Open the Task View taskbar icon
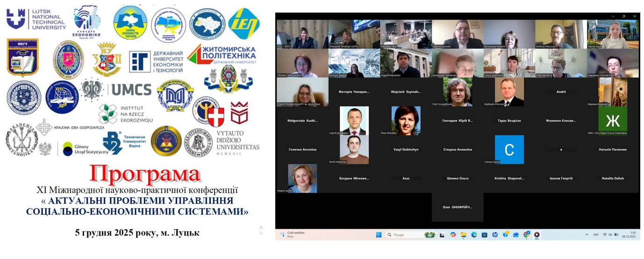The height and width of the screenshot is (259, 644). point(442,235)
